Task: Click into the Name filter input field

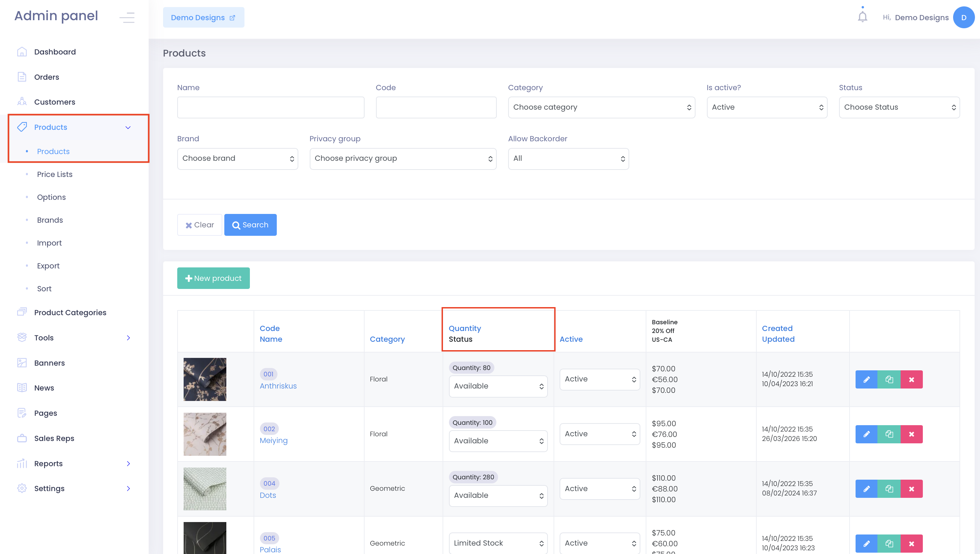Action: click(270, 107)
